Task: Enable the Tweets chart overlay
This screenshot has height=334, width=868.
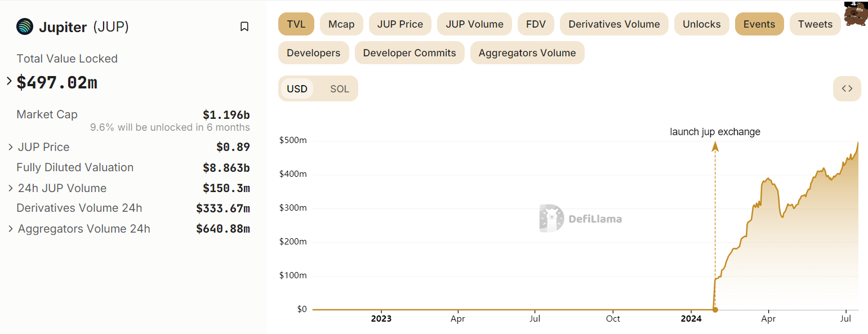Action: click(x=815, y=24)
